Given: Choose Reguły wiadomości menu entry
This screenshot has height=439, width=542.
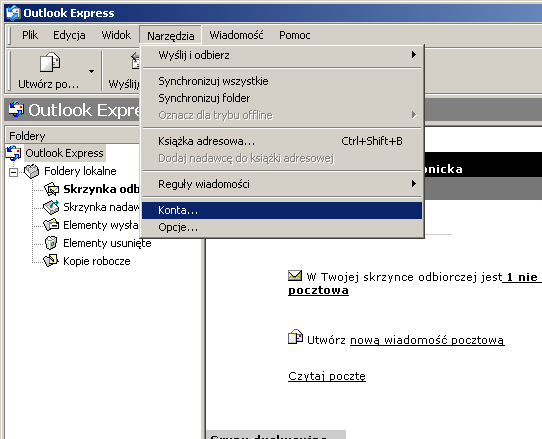Looking at the screenshot, I should click(282, 184).
